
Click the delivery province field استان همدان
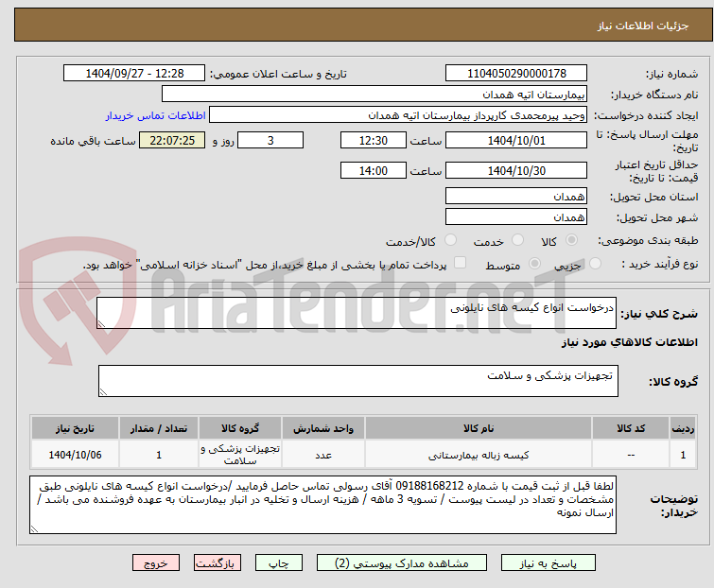516,196
